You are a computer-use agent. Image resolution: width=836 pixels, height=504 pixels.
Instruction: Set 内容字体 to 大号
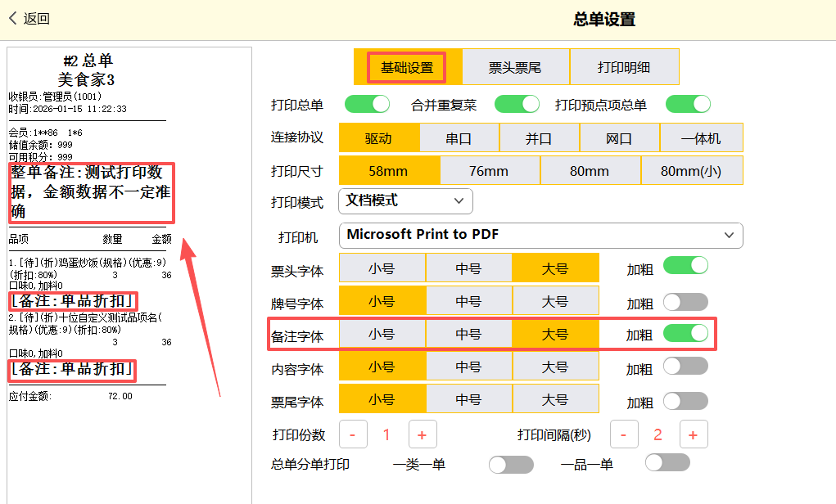pyautogui.click(x=555, y=367)
